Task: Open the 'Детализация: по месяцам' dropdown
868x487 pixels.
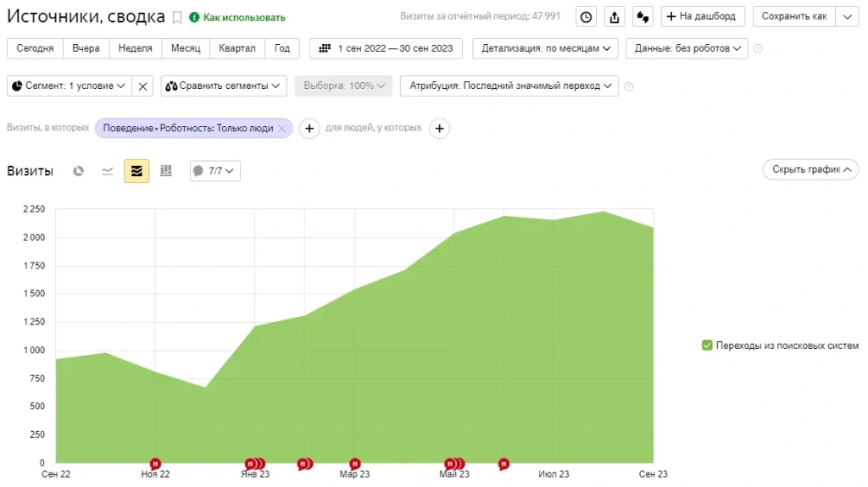Action: [545, 48]
